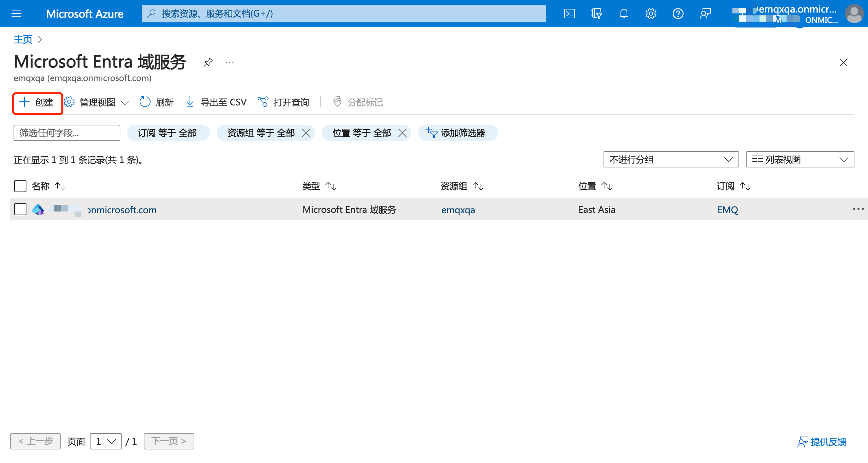Pin Microsoft Entra 域服务 page with pin icon
This screenshot has width=868, height=463.
coord(208,62)
